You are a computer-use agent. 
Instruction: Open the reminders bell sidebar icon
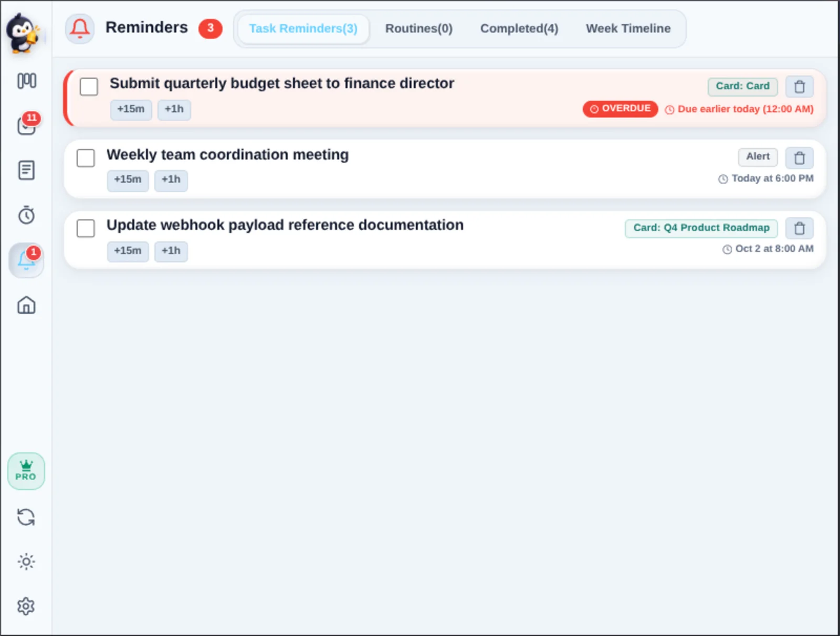coord(26,260)
